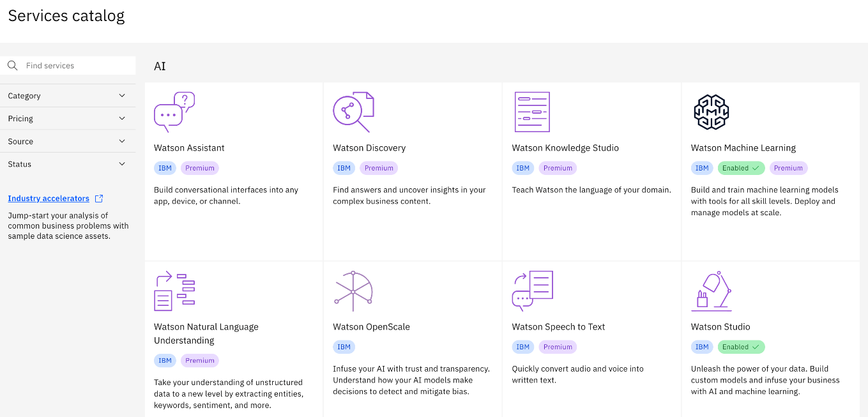This screenshot has height=417, width=868.
Task: Expand the Status filter
Action: pos(68,164)
